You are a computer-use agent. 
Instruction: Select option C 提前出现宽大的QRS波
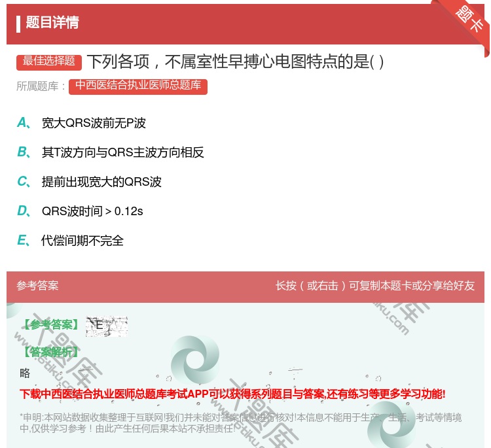click(89, 182)
